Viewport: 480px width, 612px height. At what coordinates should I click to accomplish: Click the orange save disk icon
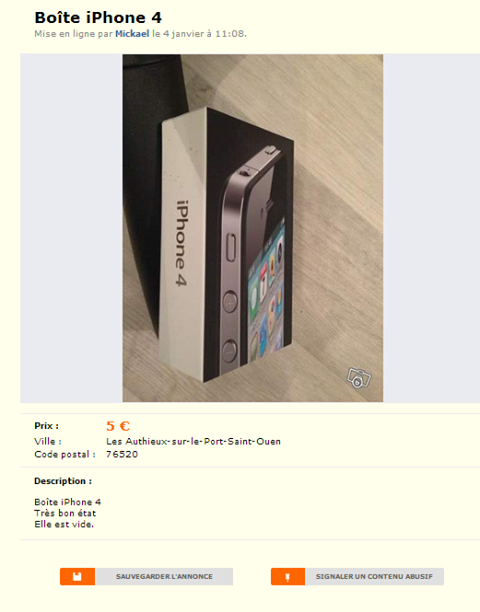(x=77, y=576)
